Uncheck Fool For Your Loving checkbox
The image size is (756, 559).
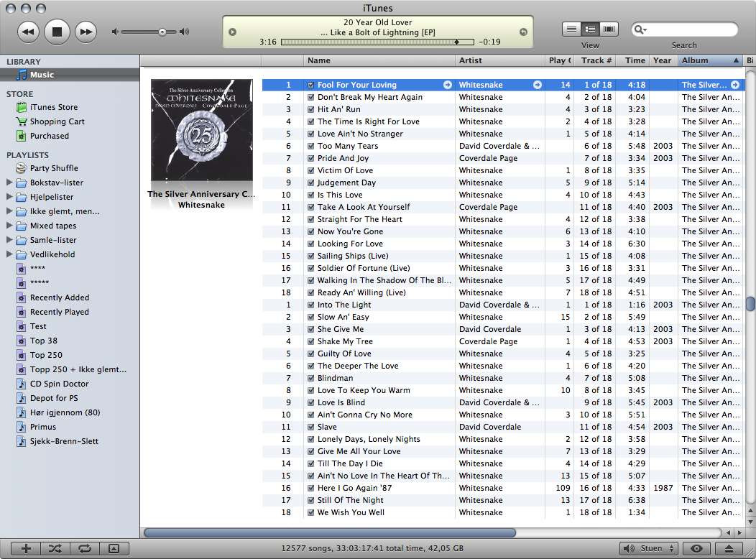point(311,85)
